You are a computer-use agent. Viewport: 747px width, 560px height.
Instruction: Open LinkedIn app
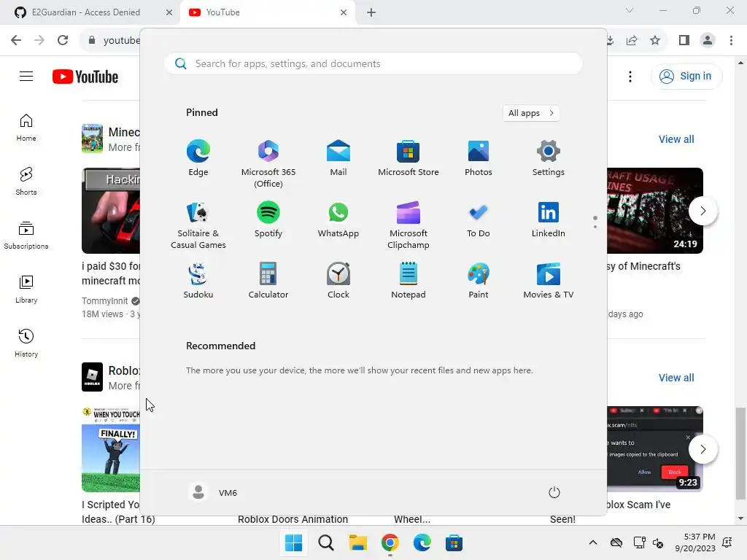(x=549, y=219)
